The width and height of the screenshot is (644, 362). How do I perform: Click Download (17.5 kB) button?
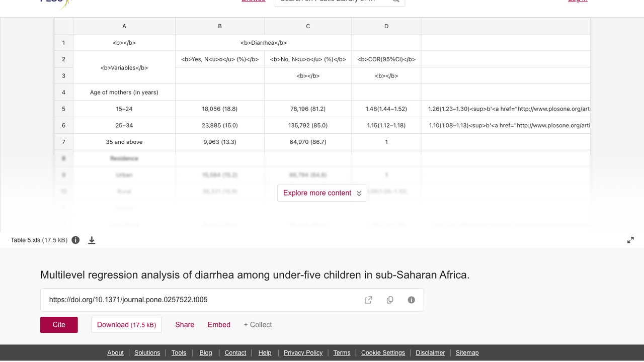pyautogui.click(x=126, y=325)
